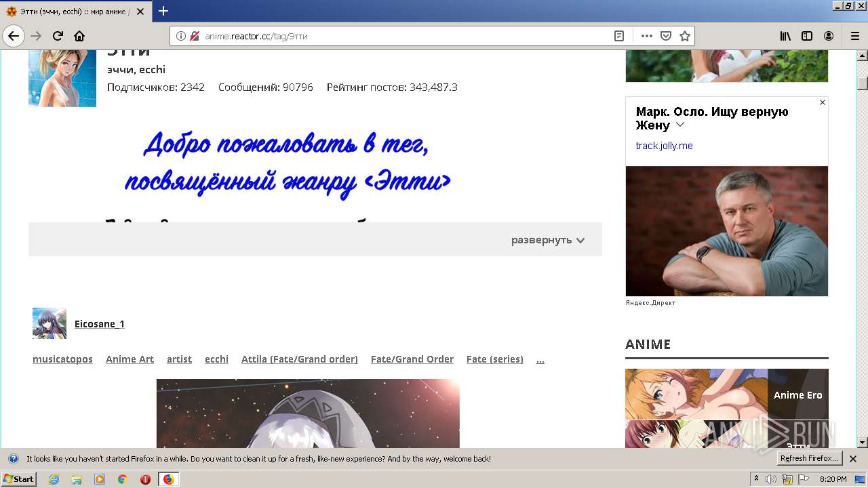Open Opera taskbar icon
Viewport: 868px width, 488px height.
pyautogui.click(x=145, y=479)
